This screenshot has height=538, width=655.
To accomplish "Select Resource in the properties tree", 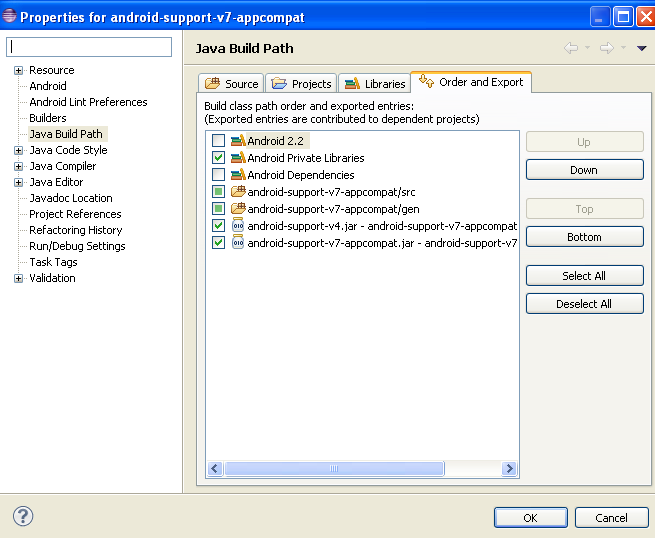I will 52,70.
